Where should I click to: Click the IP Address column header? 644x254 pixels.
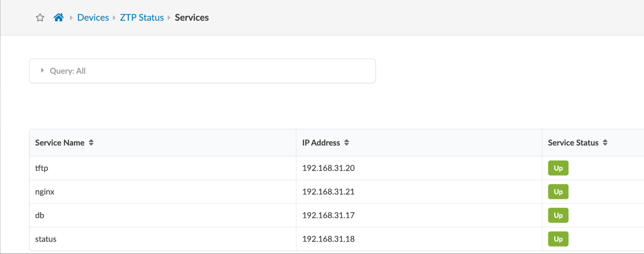click(321, 143)
